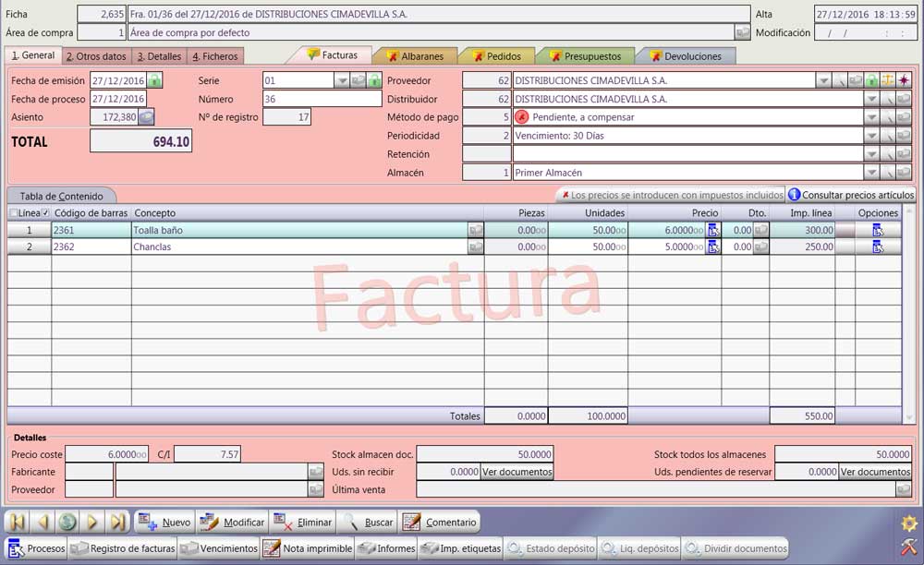Viewport: 924px width, 565px height.
Task: Click the Buscar button
Action: click(x=368, y=522)
